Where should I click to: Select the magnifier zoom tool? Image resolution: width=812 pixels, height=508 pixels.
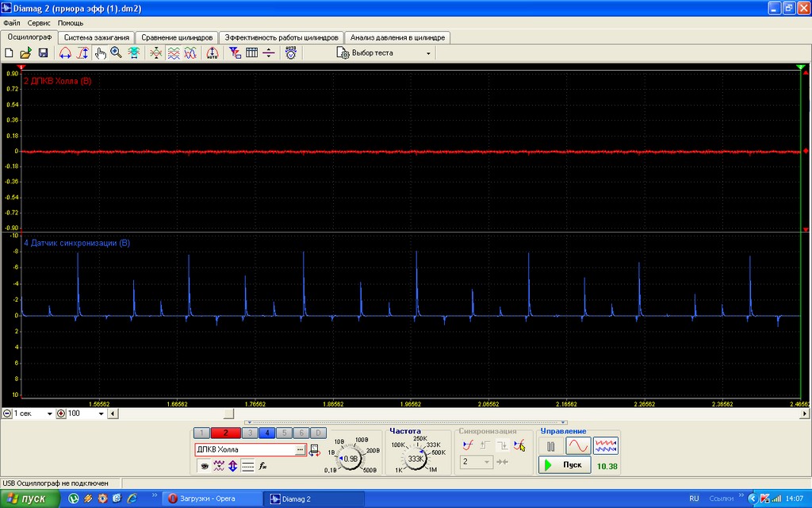point(117,53)
